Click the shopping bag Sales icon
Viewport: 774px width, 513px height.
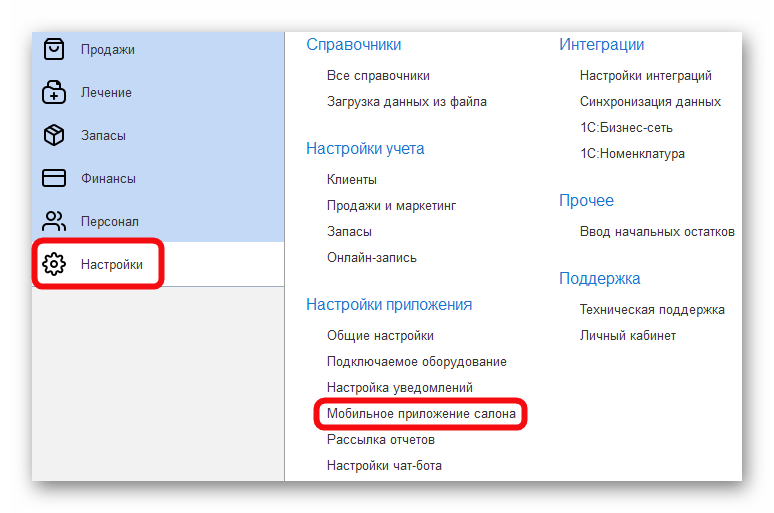tap(54, 49)
